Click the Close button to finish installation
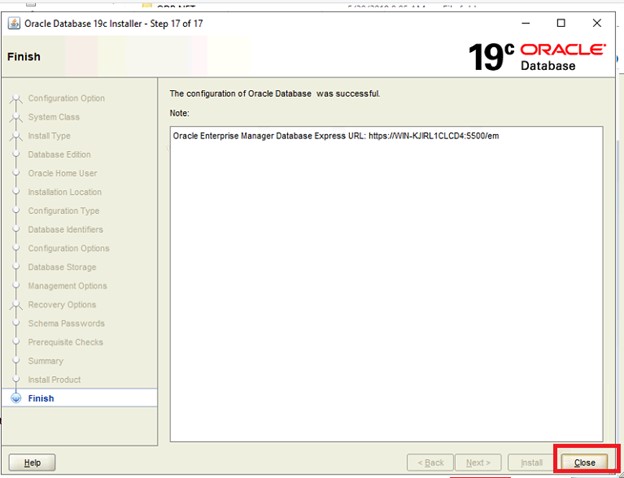This screenshot has width=624, height=478. pyautogui.click(x=585, y=463)
